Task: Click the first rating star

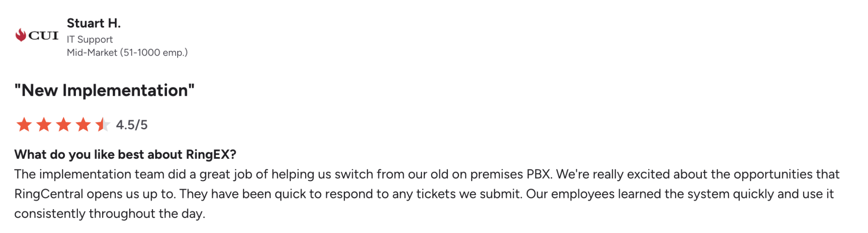Action: click(24, 125)
